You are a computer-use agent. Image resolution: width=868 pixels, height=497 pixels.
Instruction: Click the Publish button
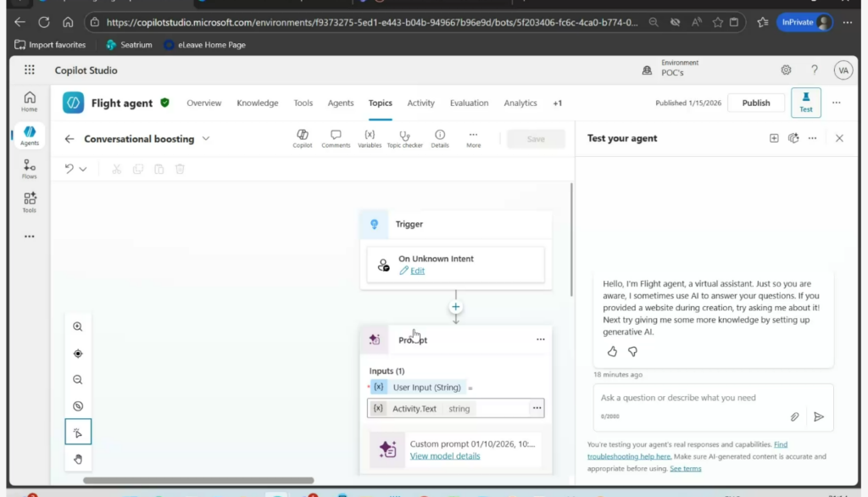755,103
